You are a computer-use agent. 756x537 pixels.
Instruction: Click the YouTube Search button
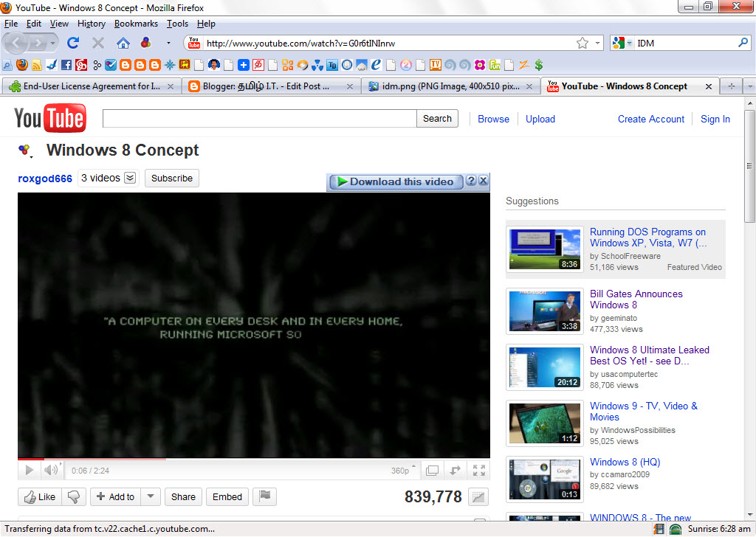pos(437,119)
